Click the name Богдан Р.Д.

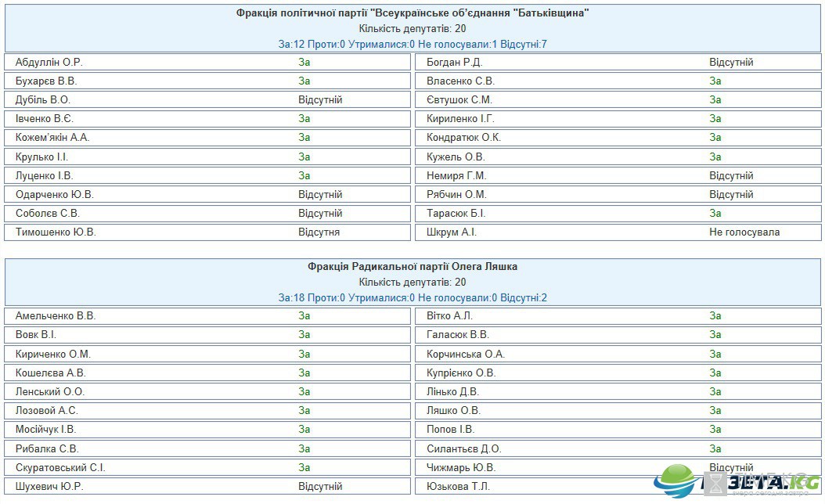(455, 62)
